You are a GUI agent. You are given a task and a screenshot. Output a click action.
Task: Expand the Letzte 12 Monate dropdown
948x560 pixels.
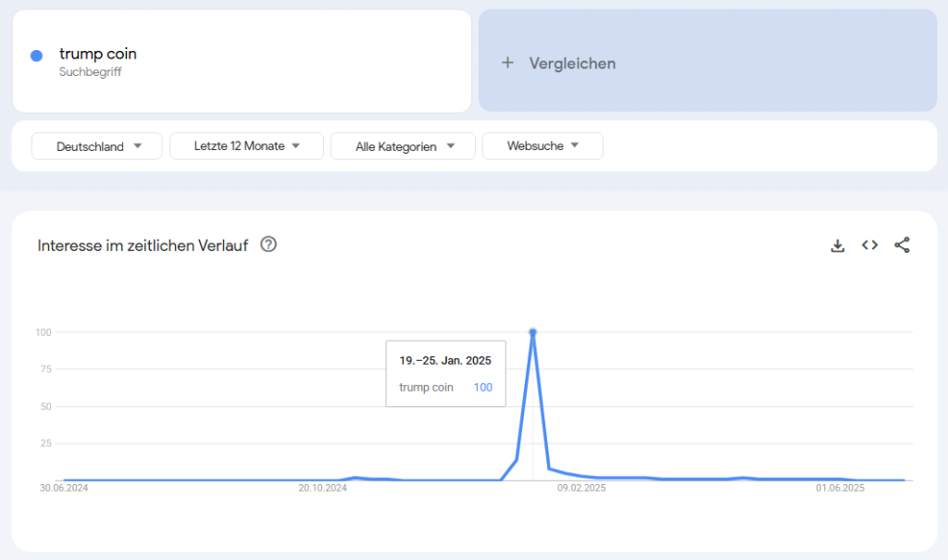click(246, 146)
